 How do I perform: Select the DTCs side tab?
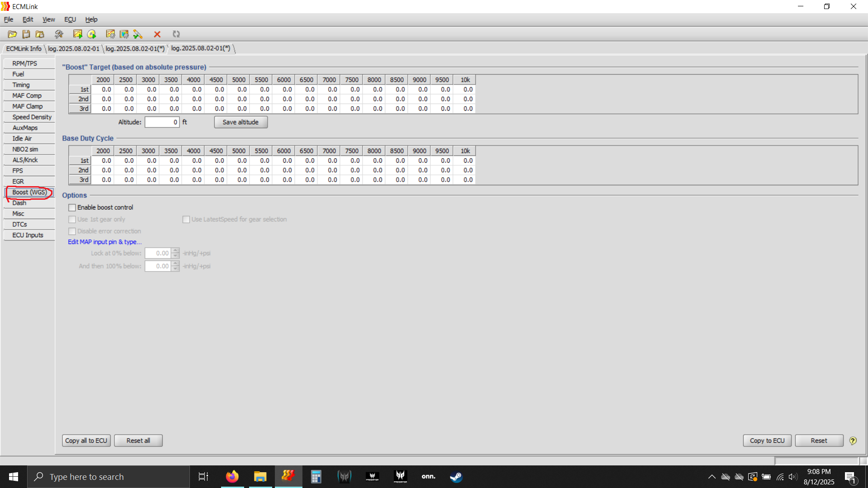point(29,225)
